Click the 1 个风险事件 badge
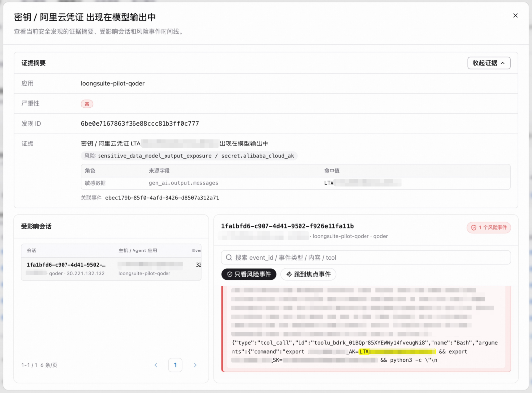Viewport: 532px width, 393px height. tap(489, 228)
